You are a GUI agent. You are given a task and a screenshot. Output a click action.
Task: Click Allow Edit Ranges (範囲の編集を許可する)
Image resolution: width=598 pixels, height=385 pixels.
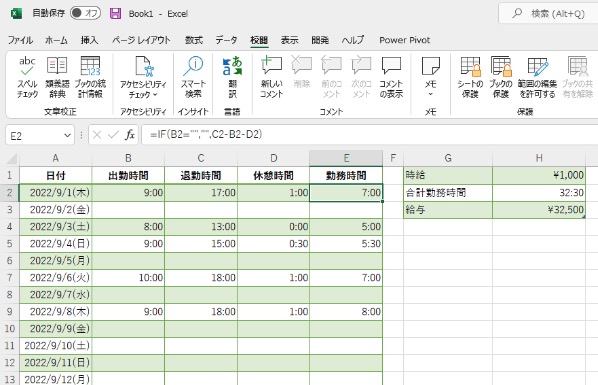[x=537, y=77]
